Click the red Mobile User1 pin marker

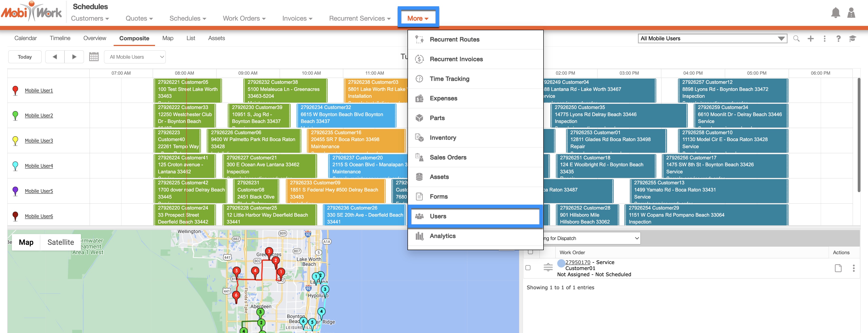click(15, 90)
